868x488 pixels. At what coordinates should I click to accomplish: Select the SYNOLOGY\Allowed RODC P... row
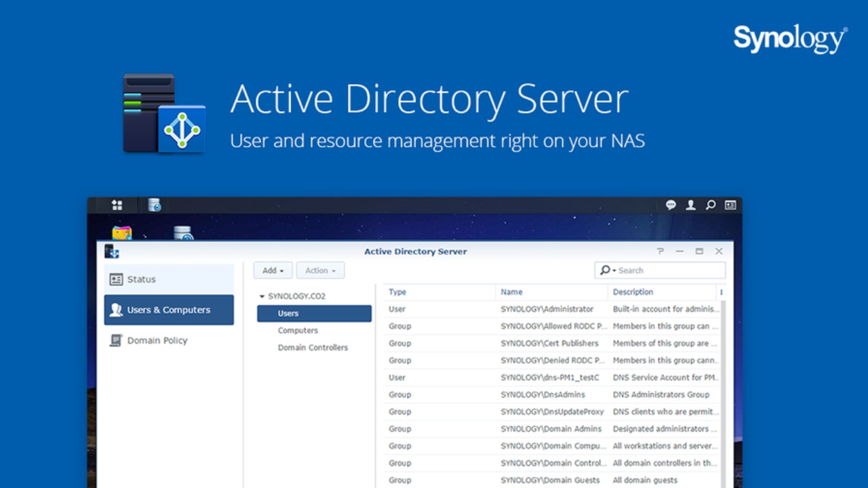click(x=551, y=326)
